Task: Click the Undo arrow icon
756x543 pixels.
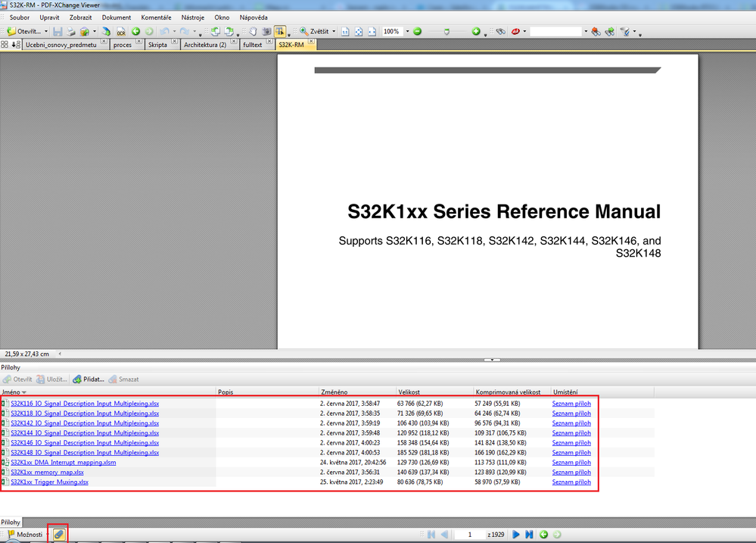Action: point(164,31)
